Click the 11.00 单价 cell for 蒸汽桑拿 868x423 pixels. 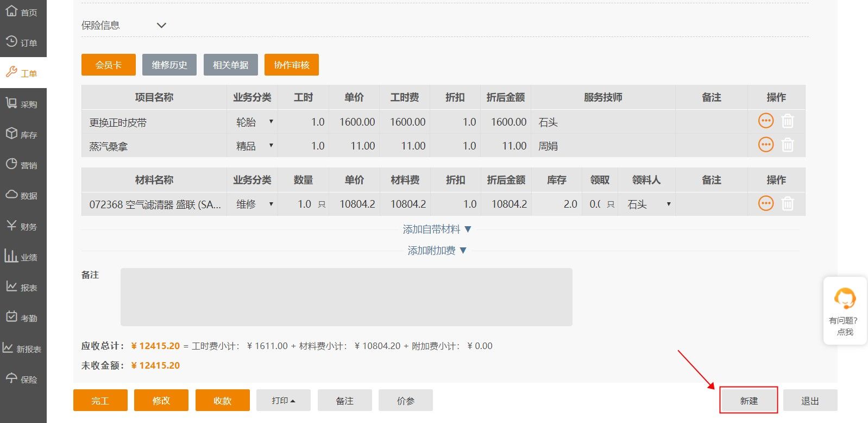point(354,146)
